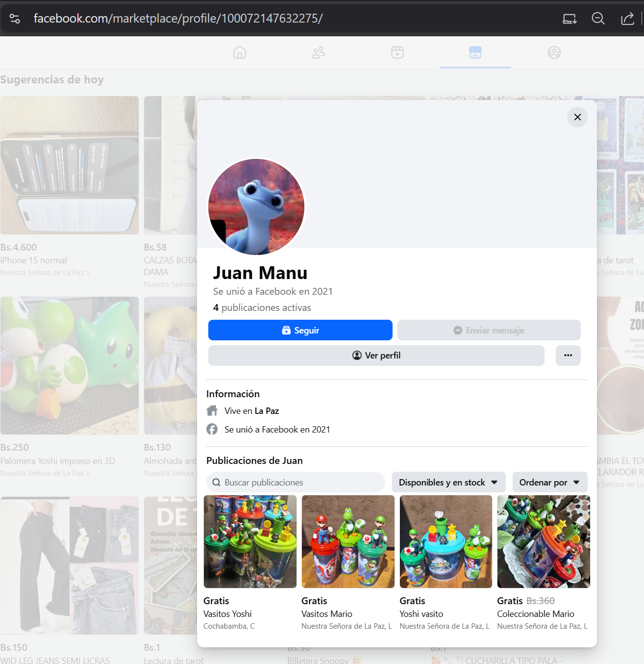
Task: Open the iPhone 15 normal listing in background
Action: click(x=70, y=165)
